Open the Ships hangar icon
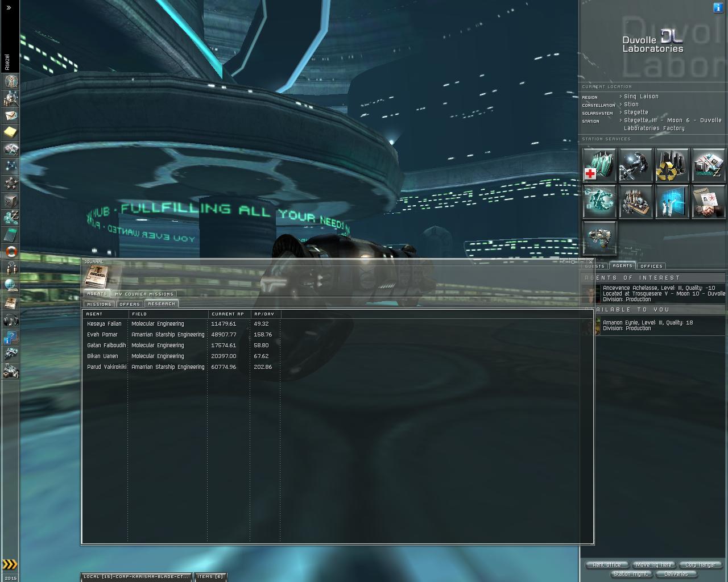The width and height of the screenshot is (728, 582). coord(11,355)
